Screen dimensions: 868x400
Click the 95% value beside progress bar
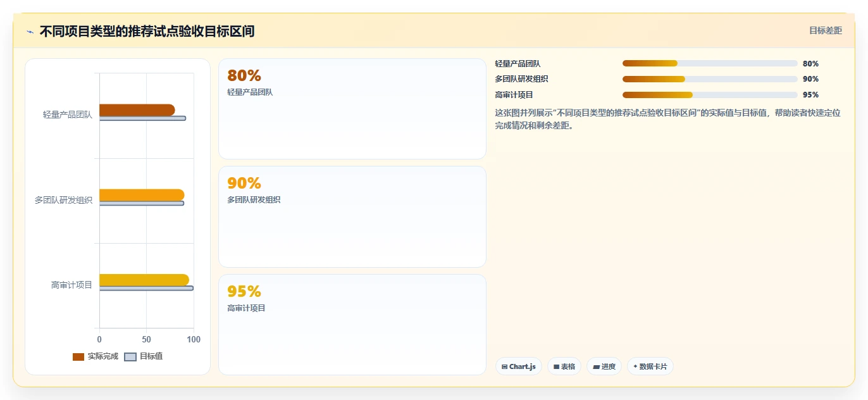click(810, 95)
